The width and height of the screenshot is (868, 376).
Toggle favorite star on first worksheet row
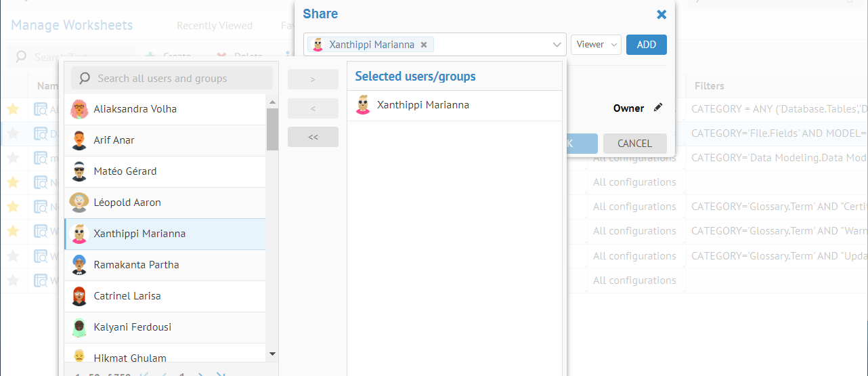(13, 109)
